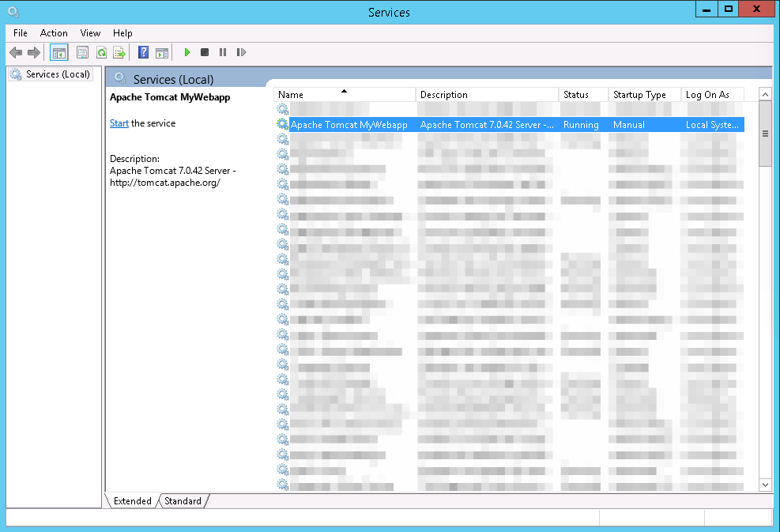Switch to the Standard tab
The image size is (780, 532).
[x=183, y=501]
